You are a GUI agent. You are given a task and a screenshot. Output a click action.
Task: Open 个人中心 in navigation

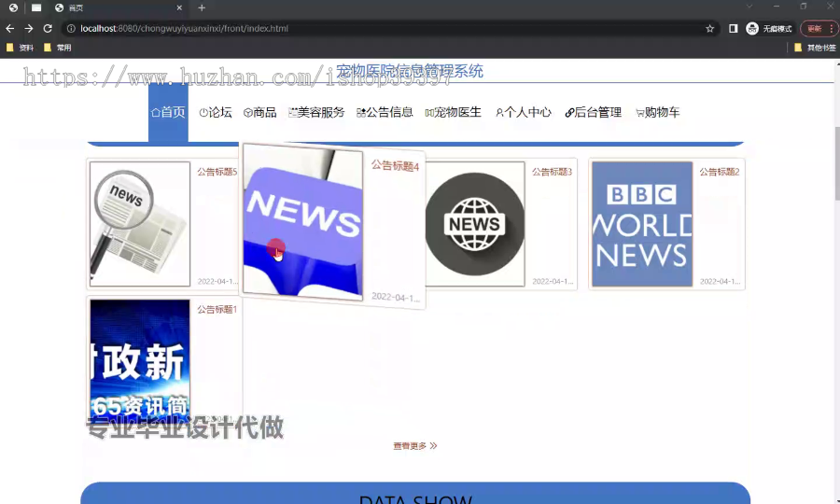click(523, 112)
